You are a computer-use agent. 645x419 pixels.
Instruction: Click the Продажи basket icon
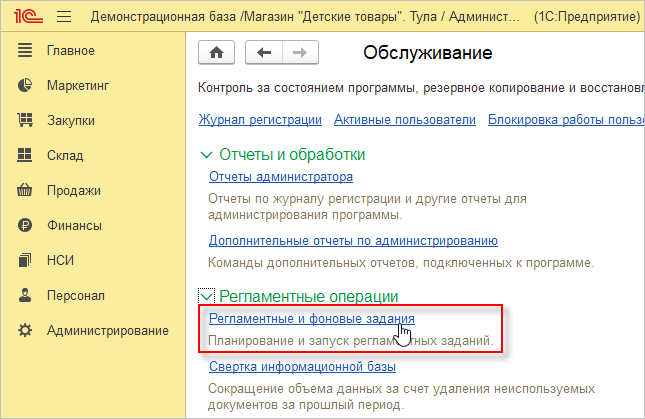(26, 190)
